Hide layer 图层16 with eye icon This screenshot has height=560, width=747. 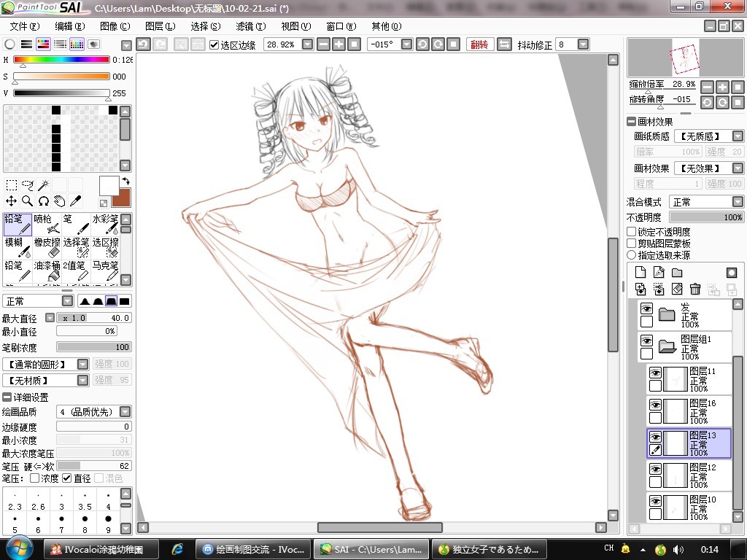click(656, 405)
